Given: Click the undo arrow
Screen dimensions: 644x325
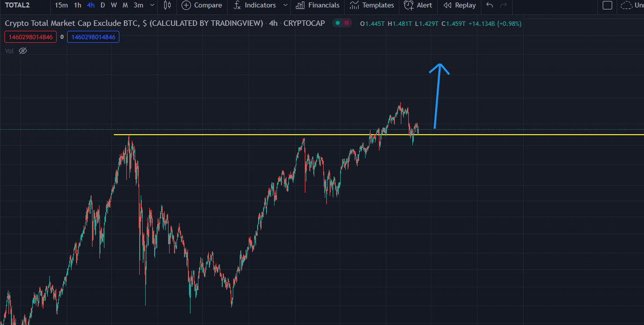Looking at the screenshot, I should [489, 5].
